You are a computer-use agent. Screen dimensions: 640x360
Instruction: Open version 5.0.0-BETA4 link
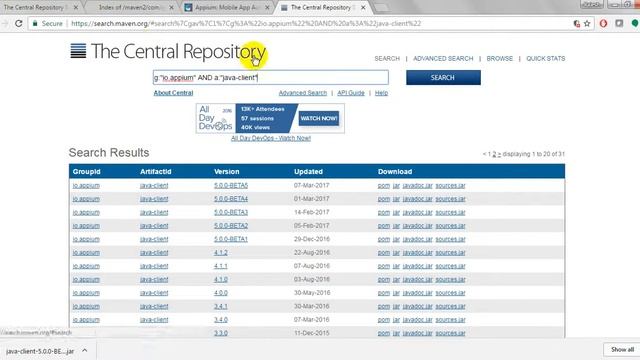tap(231, 199)
